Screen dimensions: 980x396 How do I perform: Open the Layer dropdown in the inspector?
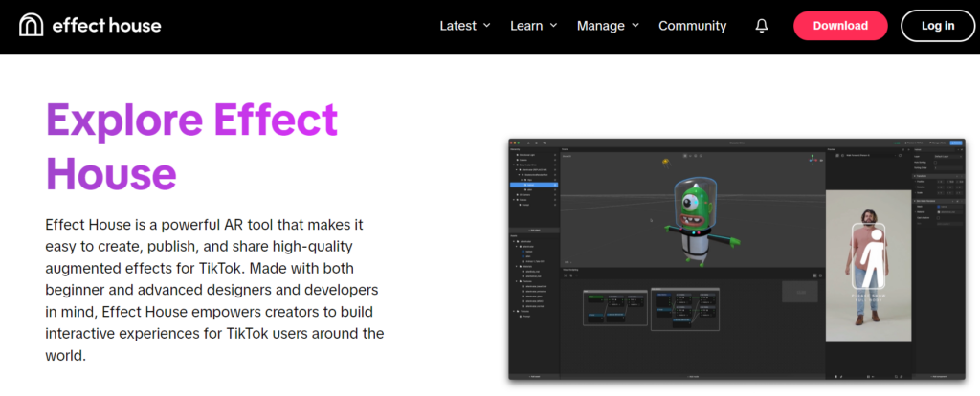point(948,156)
